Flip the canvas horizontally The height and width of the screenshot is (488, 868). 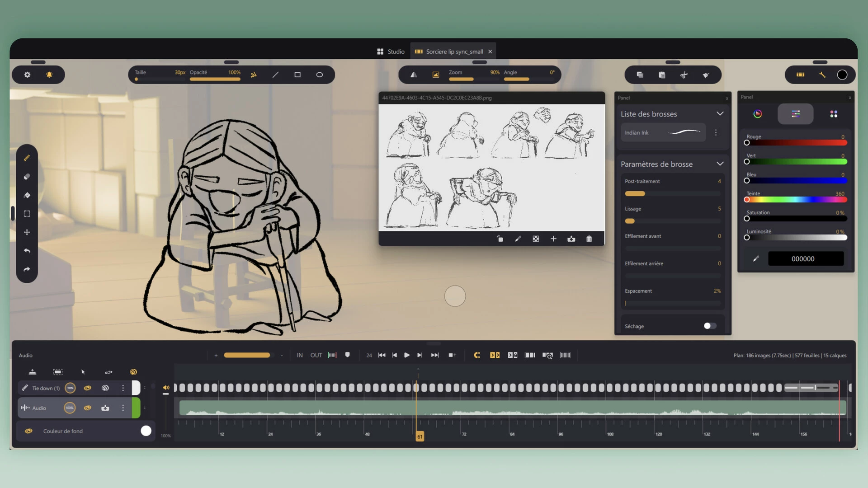click(414, 75)
